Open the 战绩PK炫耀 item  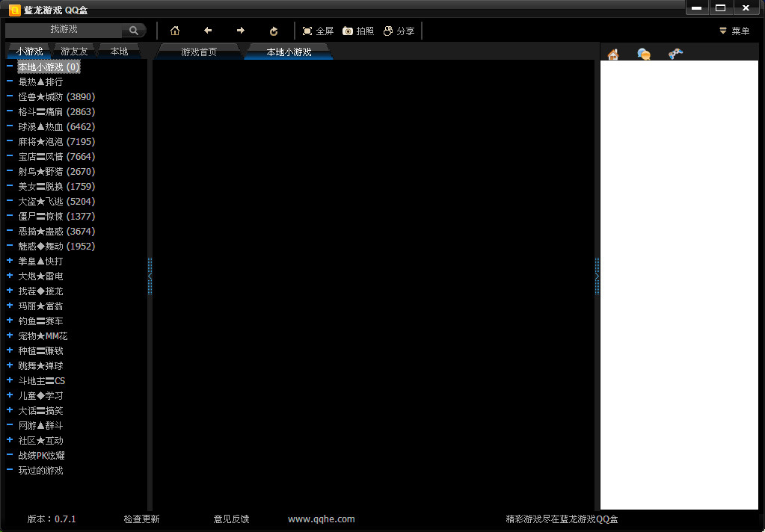click(41, 456)
